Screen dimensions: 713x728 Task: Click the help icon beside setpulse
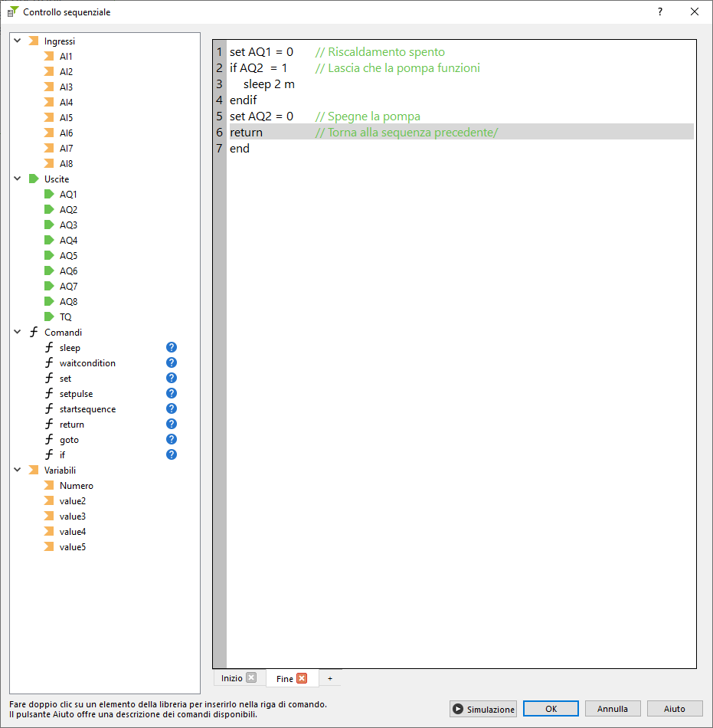point(172,393)
